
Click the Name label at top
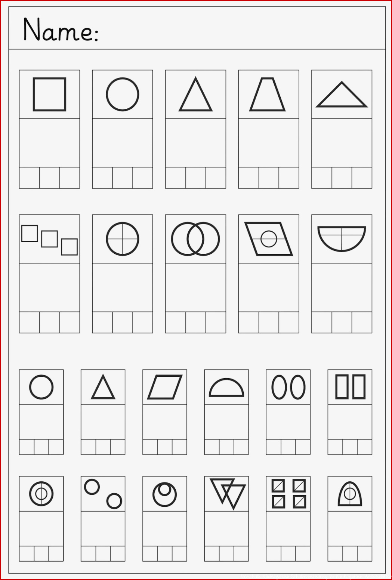point(61,30)
